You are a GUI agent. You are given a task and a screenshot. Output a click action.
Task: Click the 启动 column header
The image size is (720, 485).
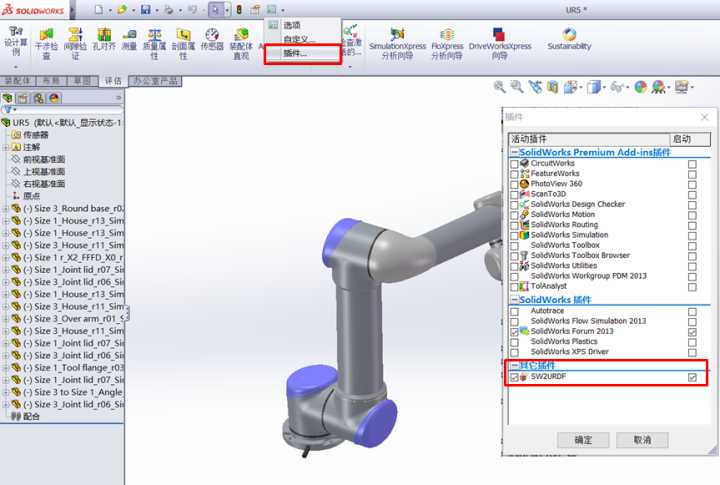690,139
